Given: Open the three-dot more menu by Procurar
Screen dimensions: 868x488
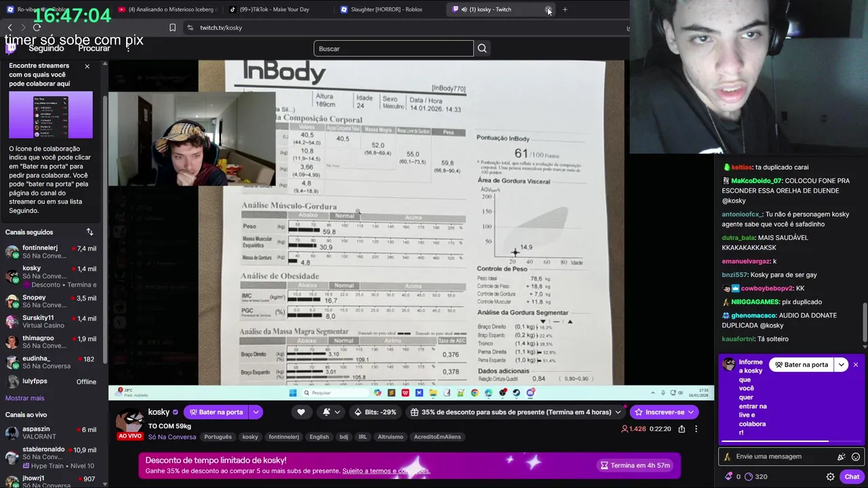Looking at the screenshot, I should pyautogui.click(x=128, y=49).
